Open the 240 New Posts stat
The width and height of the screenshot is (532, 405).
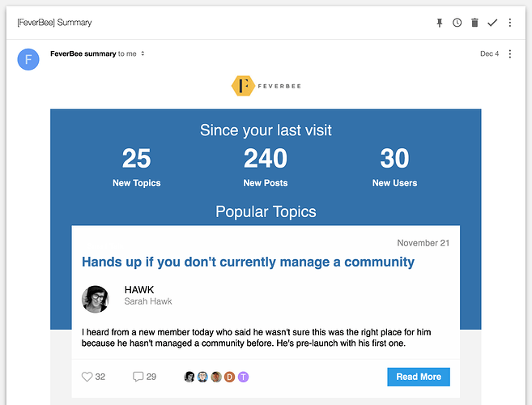point(265,166)
